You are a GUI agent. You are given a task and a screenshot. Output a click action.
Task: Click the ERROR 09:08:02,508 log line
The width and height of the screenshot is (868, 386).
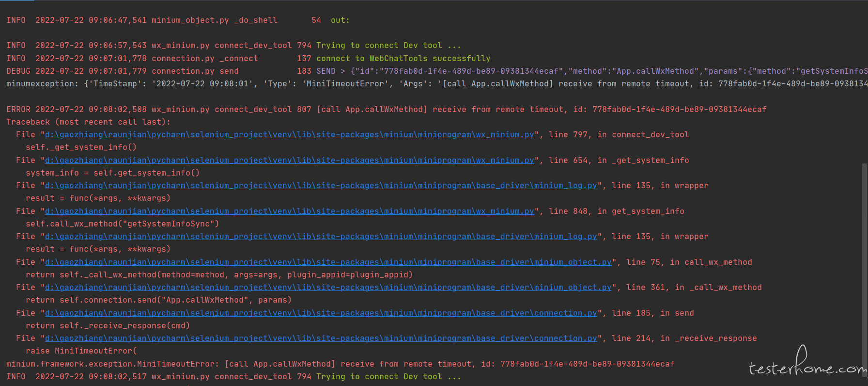387,110
